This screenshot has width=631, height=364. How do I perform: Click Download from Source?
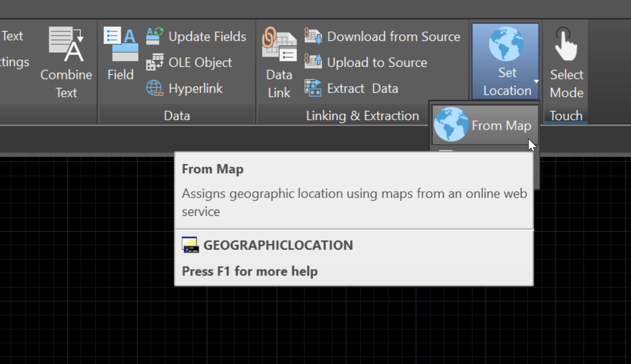click(x=382, y=36)
